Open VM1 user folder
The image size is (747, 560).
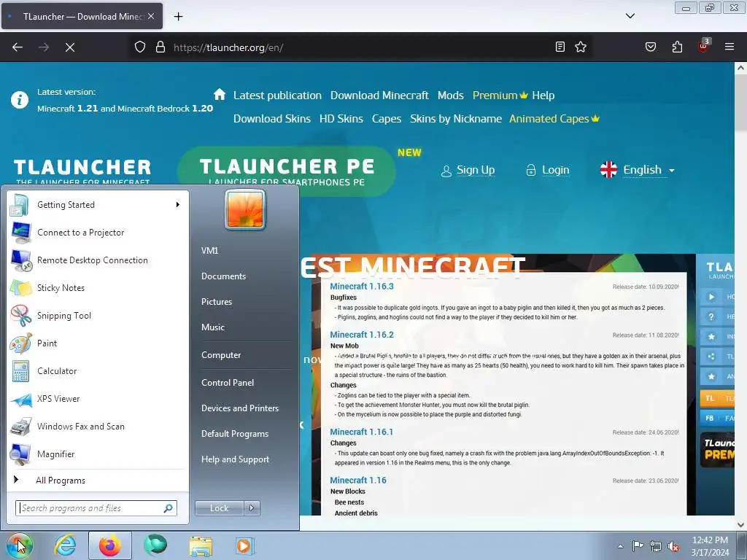point(209,251)
